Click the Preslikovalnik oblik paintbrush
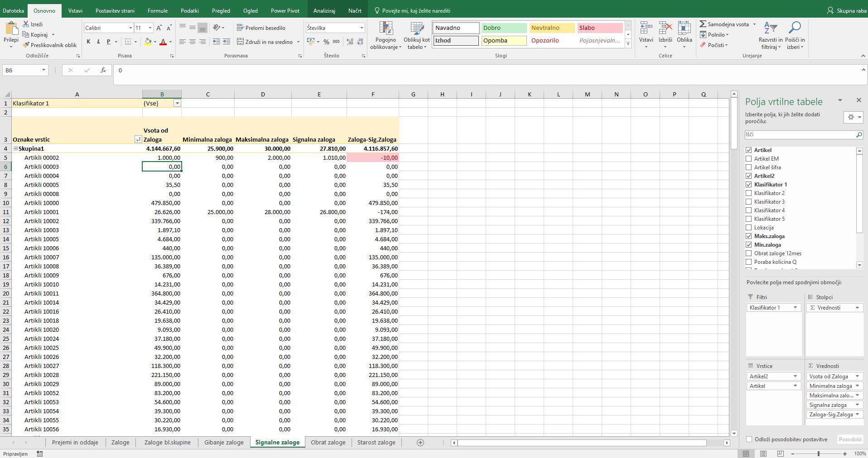Viewport: 868px width, 458px height. 26,45
